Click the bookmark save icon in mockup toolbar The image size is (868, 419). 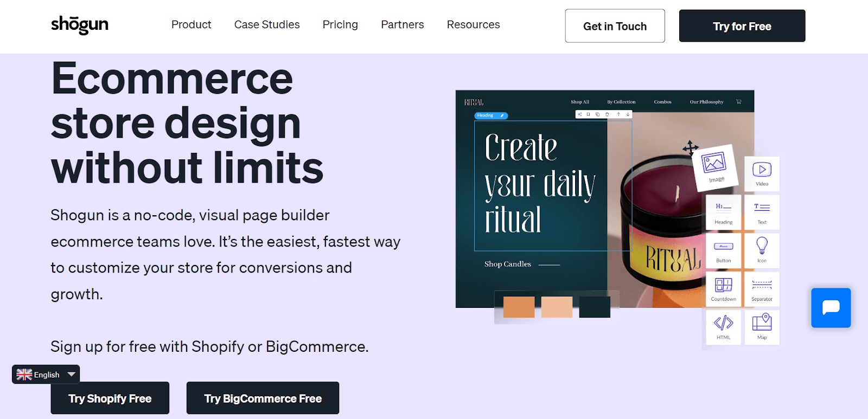588,114
